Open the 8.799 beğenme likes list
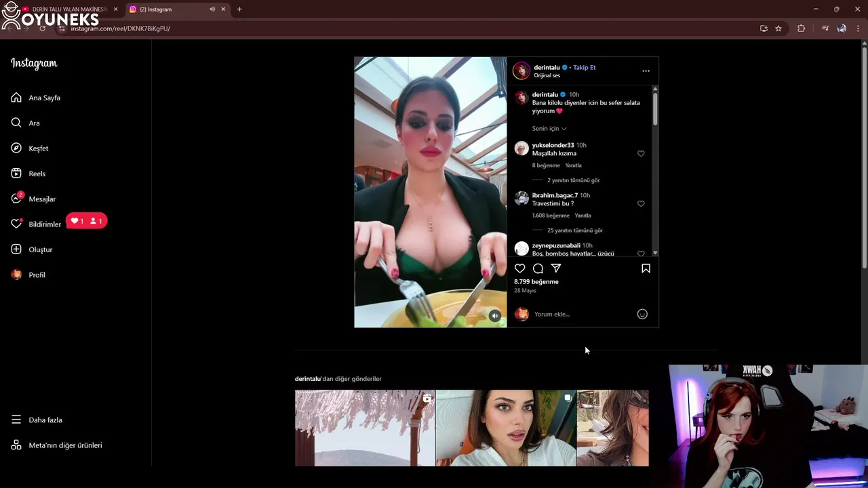Image resolution: width=868 pixels, height=488 pixels. tap(536, 281)
